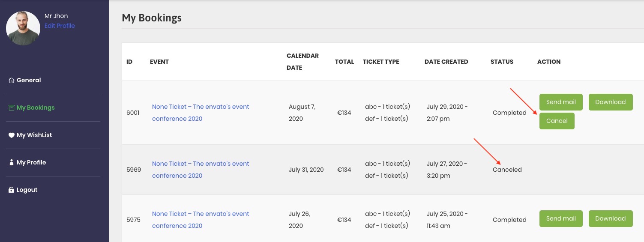Log out using the Logout item
Image resolution: width=644 pixels, height=242 pixels.
pyautogui.click(x=27, y=190)
